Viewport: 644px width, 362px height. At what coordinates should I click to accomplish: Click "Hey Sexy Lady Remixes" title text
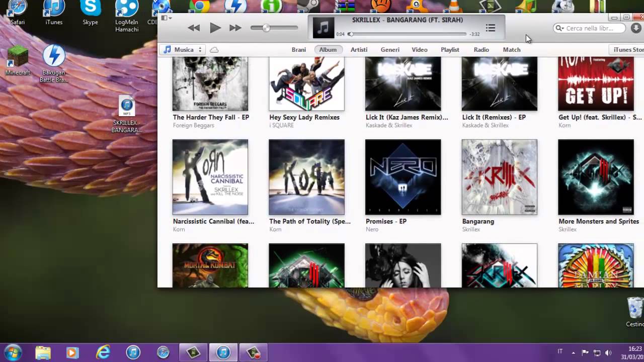(304, 117)
